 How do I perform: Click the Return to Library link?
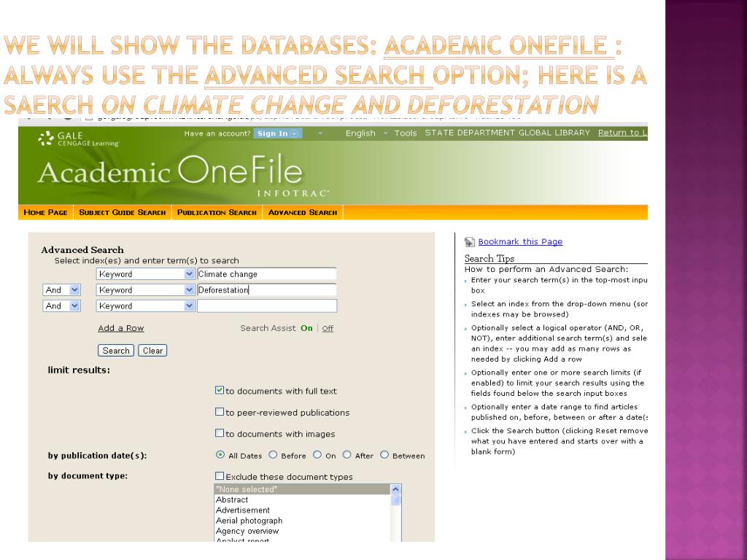[623, 133]
